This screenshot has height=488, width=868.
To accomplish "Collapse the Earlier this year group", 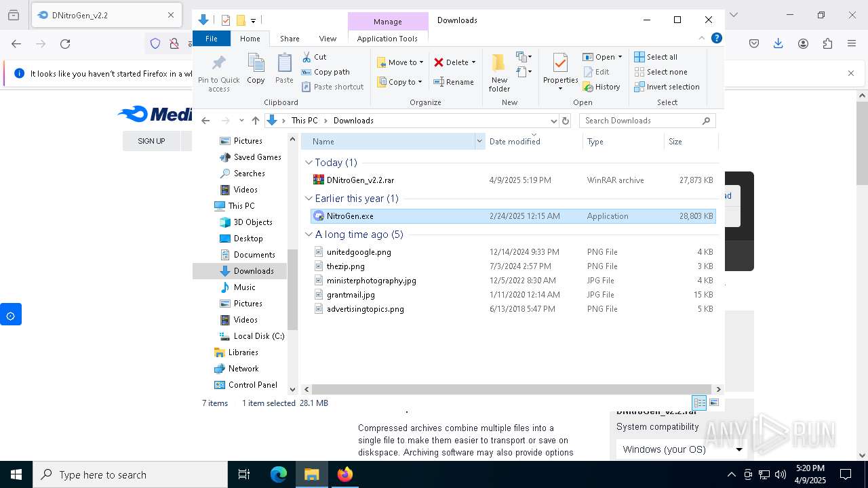I will coord(309,199).
